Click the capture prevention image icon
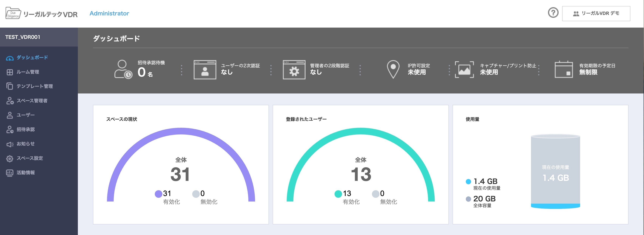 click(x=464, y=70)
